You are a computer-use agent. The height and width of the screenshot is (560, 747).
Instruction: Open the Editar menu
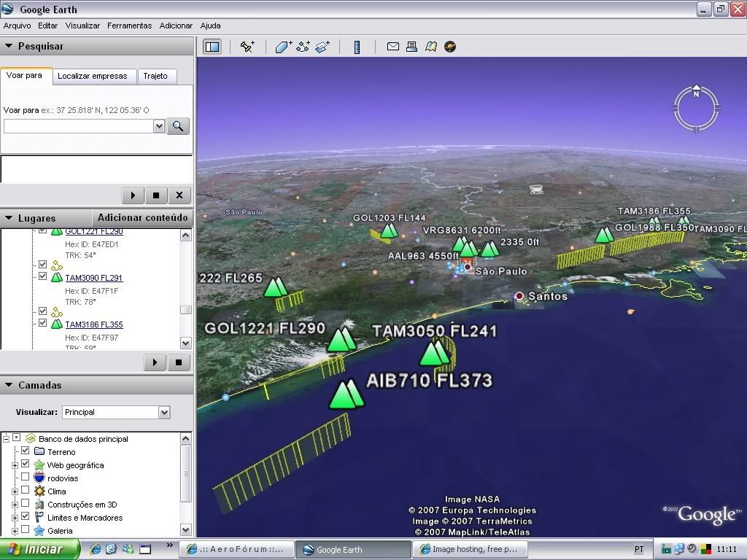[x=47, y=26]
